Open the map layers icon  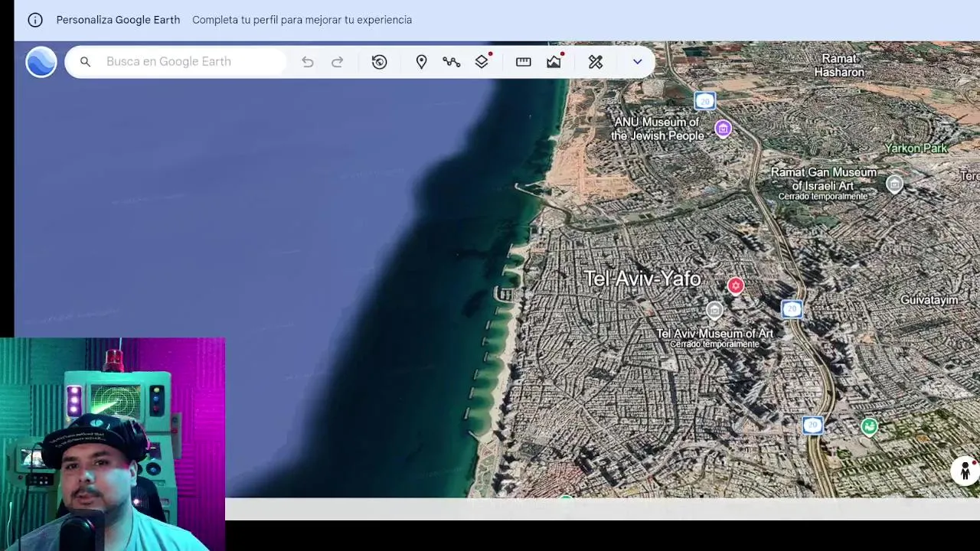[482, 61]
